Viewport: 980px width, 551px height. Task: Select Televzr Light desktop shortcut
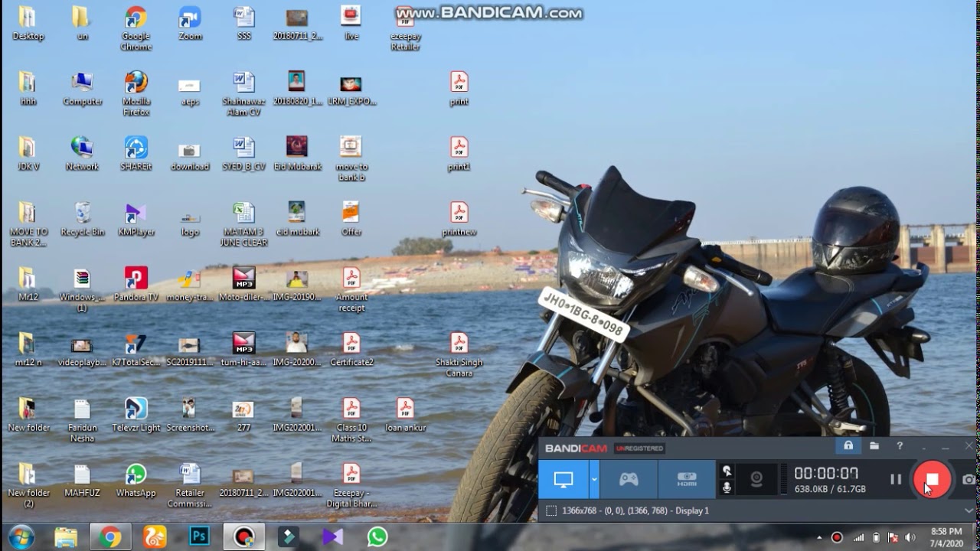136,414
